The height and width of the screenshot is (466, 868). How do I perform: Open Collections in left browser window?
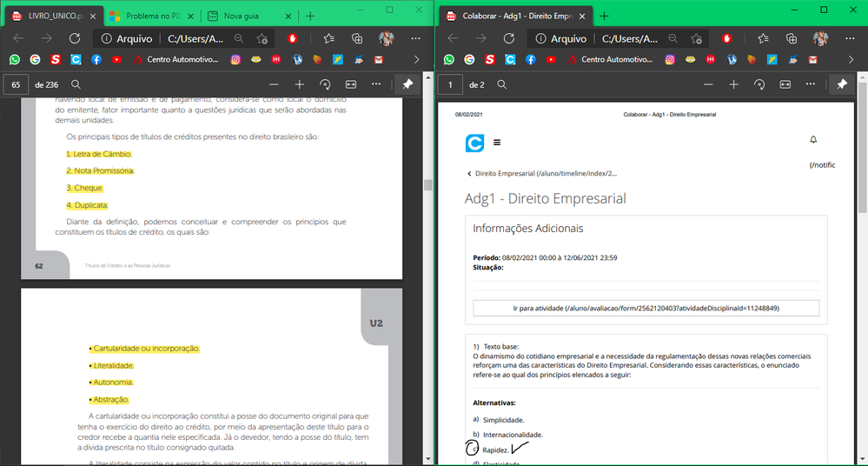tap(357, 38)
